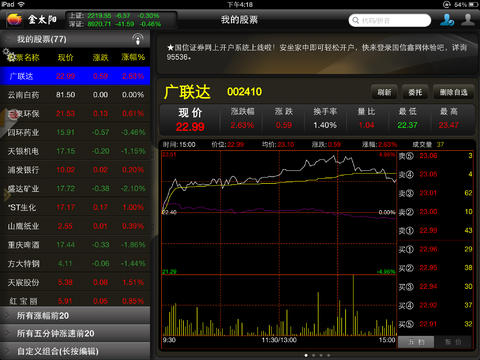The height and width of the screenshot is (360, 480).
Task: Focus the stock code search field
Action: pyautogui.click(x=390, y=20)
